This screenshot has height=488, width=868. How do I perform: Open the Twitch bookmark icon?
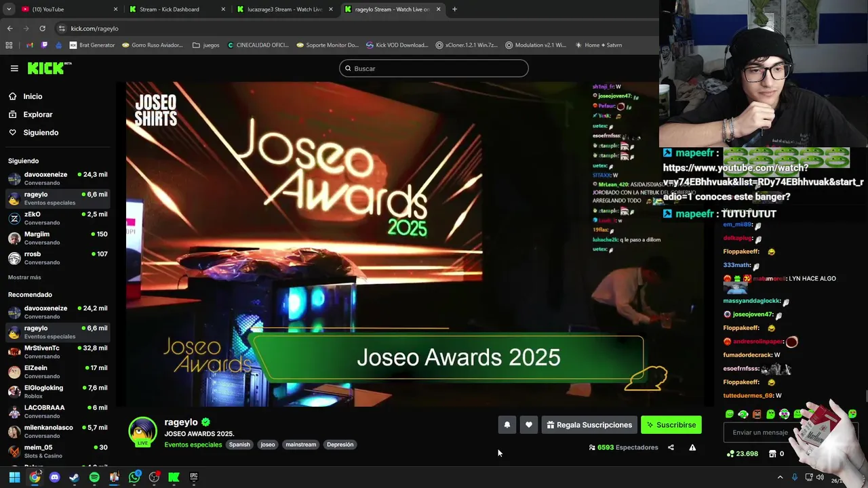pos(45,45)
